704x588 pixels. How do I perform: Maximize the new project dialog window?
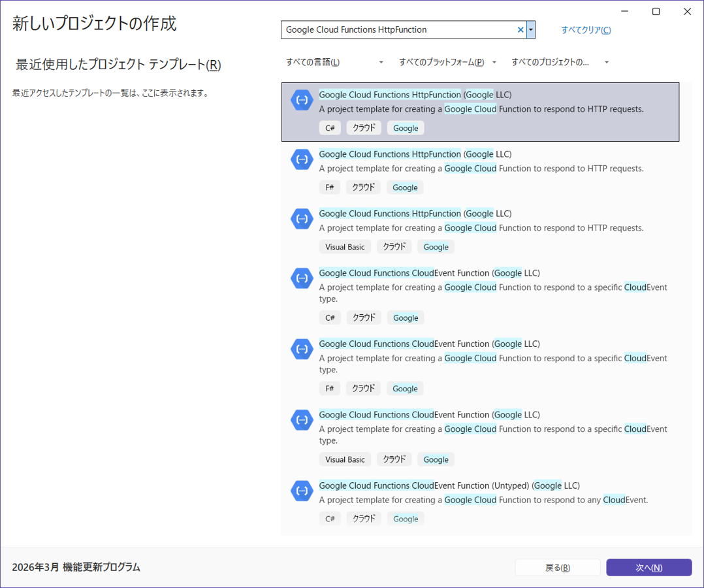[x=656, y=12]
